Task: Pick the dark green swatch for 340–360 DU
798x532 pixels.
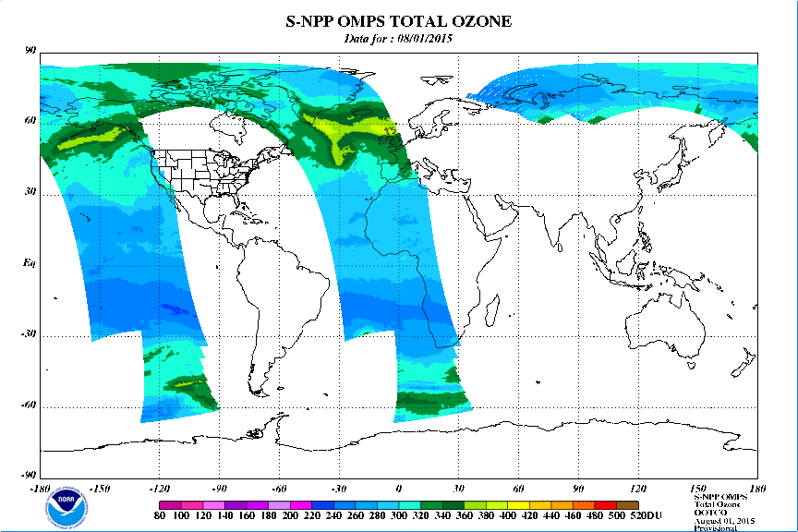Action: (x=453, y=505)
